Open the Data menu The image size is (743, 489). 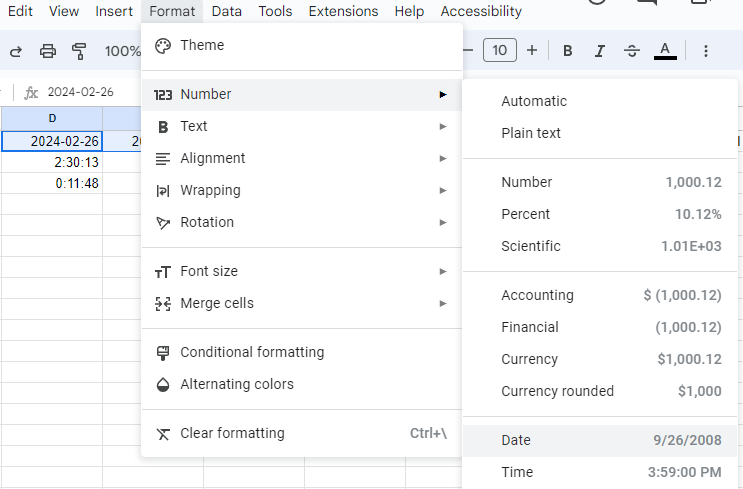click(227, 11)
